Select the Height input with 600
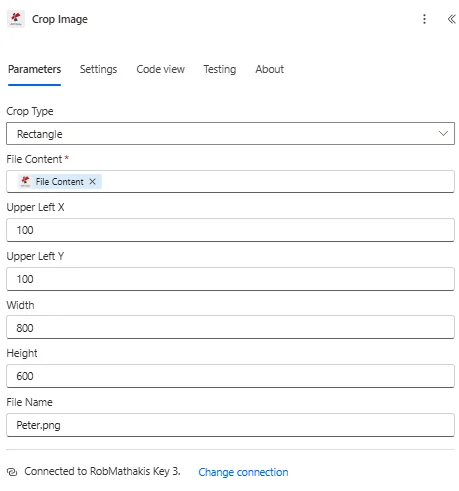 (230, 376)
